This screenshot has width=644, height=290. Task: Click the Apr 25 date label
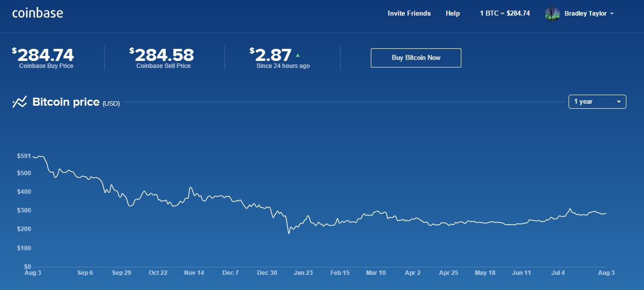click(x=449, y=273)
